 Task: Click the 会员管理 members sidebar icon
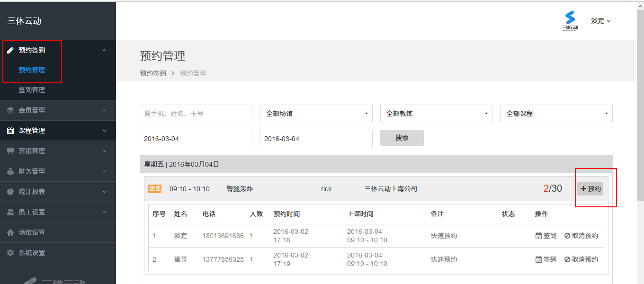pyautogui.click(x=11, y=110)
